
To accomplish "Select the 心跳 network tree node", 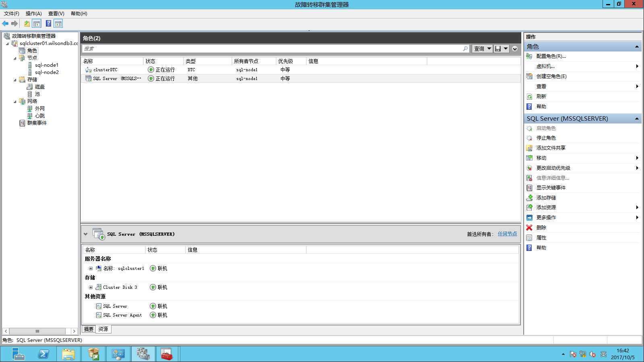I will coord(39,116).
